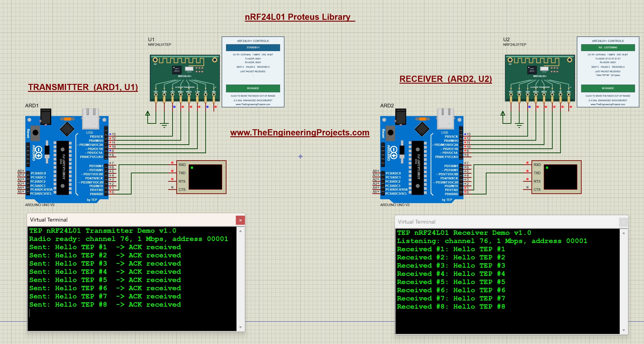
Task: Click the ground symbol below U1
Action: pos(164,125)
